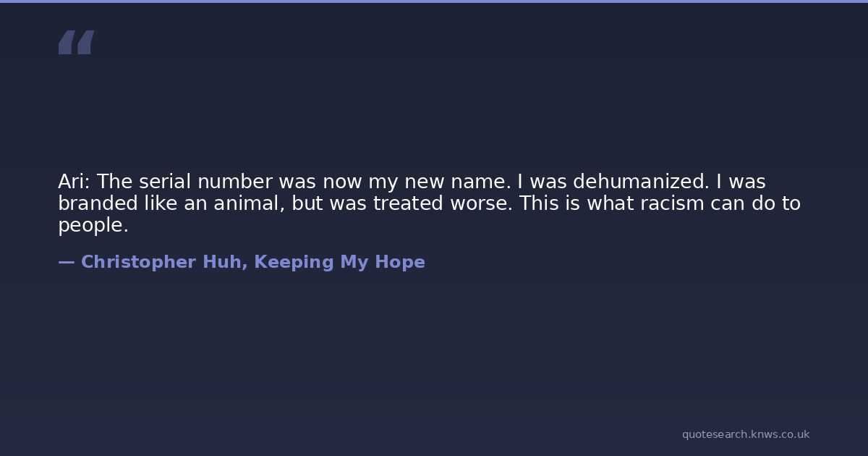Click the phrase "This is what" in quote

click(576, 203)
